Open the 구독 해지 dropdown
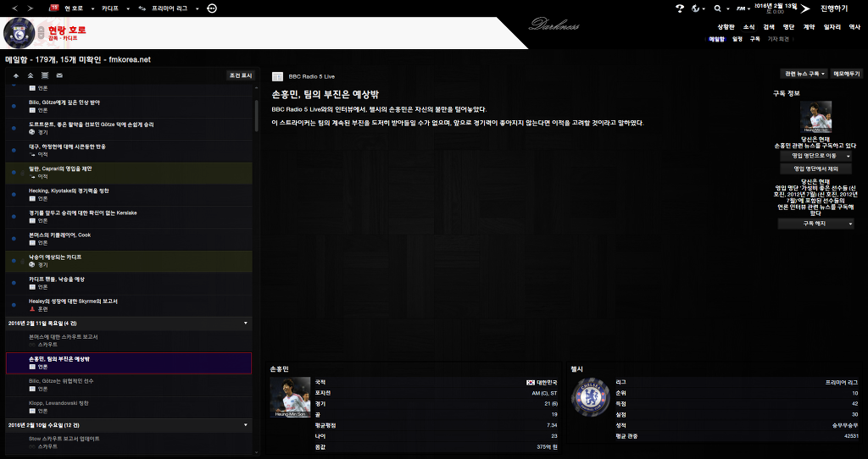Screen dimensions: 868x459 [x=815, y=224]
